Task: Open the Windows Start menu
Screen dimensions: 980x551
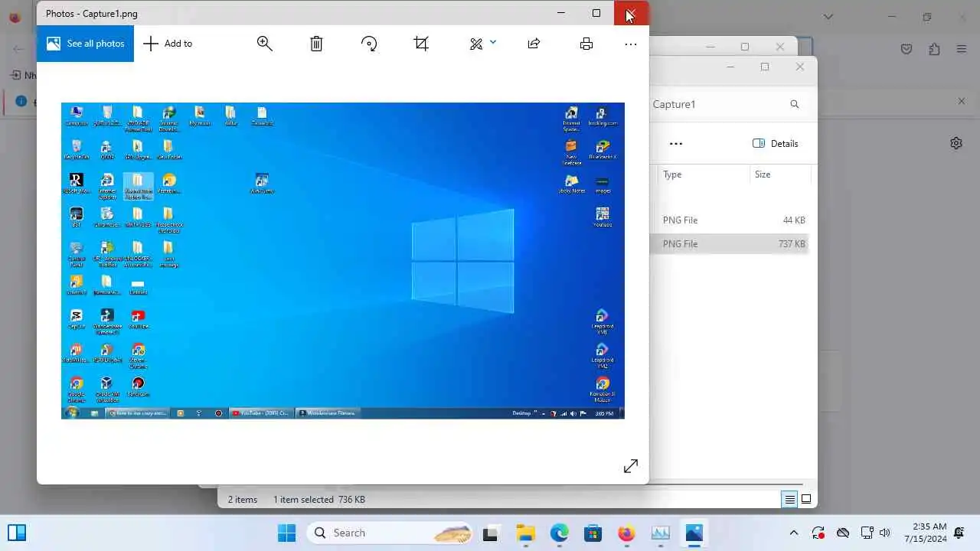Action: point(287,533)
